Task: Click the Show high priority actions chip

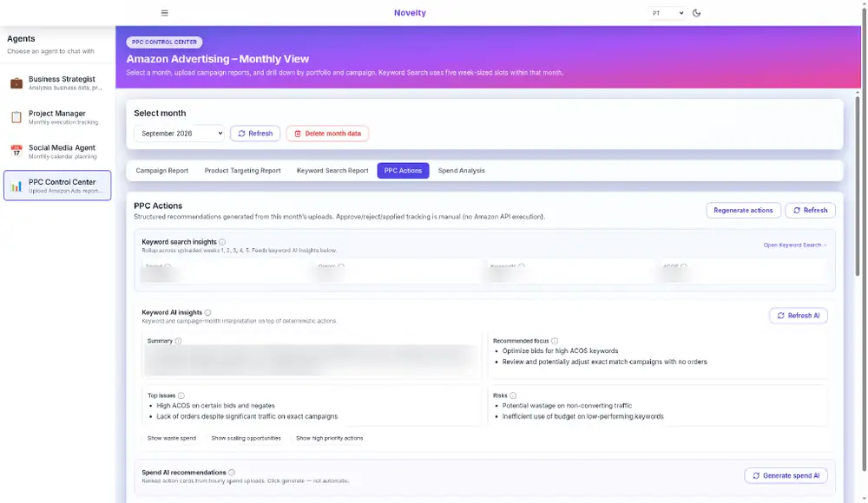Action: point(329,438)
